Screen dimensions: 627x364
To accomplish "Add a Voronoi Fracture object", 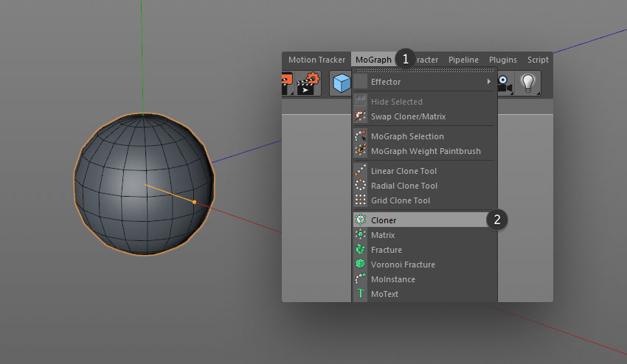I will click(x=424, y=265).
